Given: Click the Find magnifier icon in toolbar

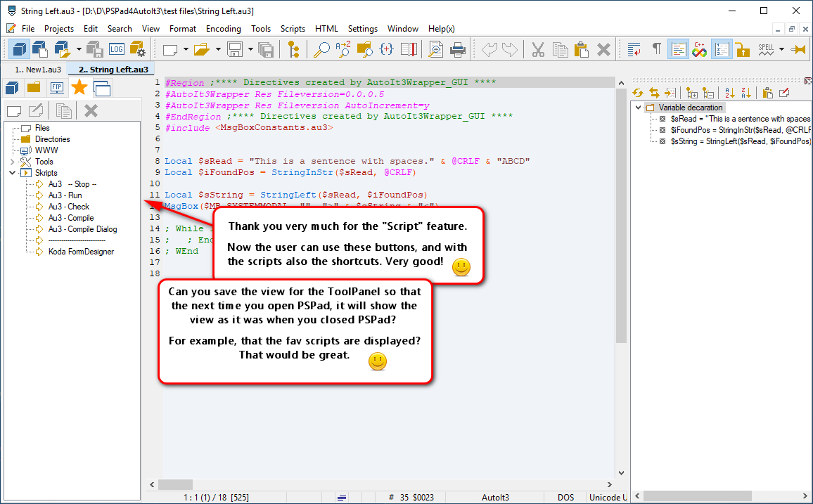Looking at the screenshot, I should tap(321, 49).
